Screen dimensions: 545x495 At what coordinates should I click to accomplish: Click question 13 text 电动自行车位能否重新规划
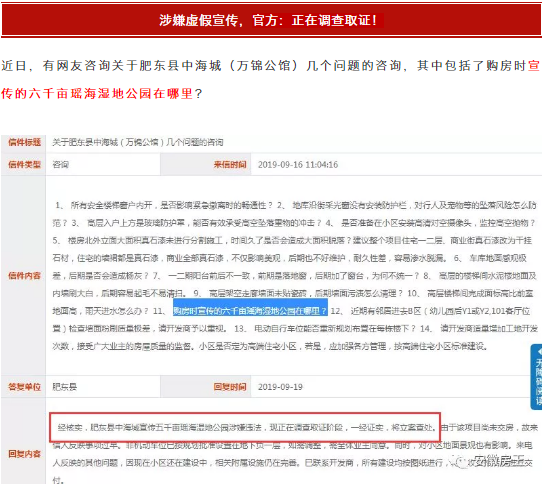tap(335, 328)
